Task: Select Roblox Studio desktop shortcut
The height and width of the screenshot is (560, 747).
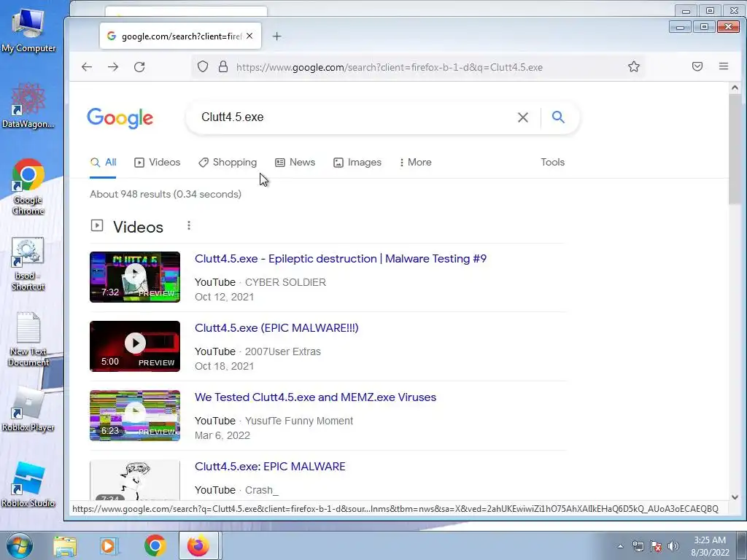Action: pyautogui.click(x=28, y=485)
